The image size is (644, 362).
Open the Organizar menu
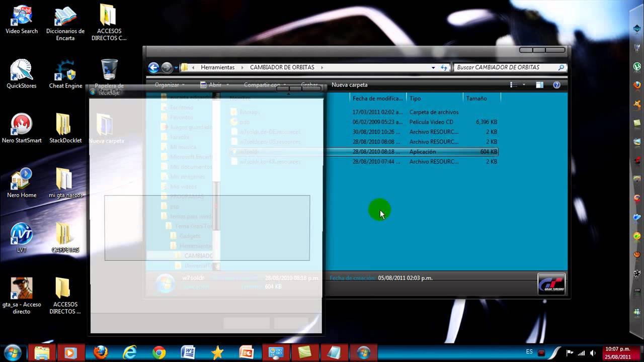pos(170,85)
